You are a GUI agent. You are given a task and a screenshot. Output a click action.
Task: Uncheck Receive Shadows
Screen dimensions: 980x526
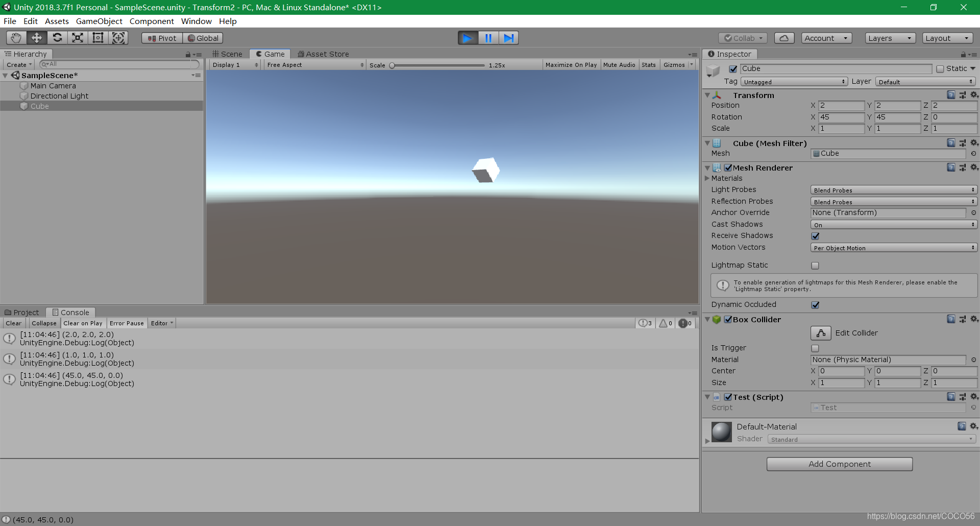click(815, 236)
